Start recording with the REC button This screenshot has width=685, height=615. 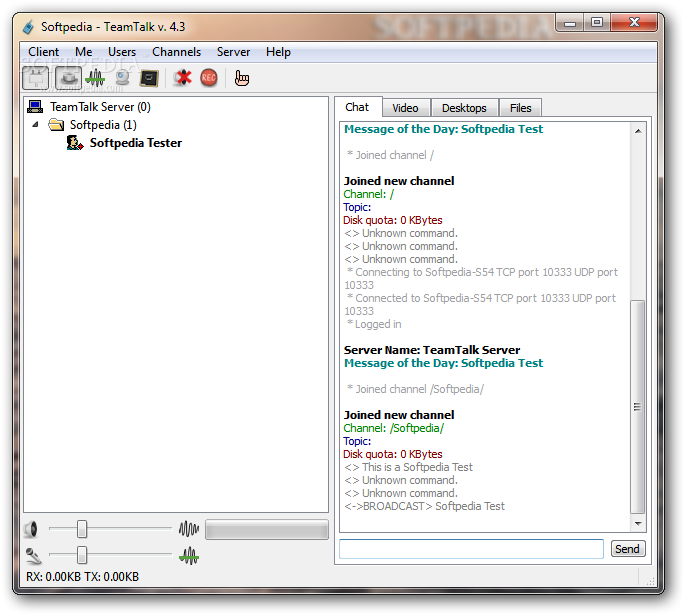(x=209, y=79)
